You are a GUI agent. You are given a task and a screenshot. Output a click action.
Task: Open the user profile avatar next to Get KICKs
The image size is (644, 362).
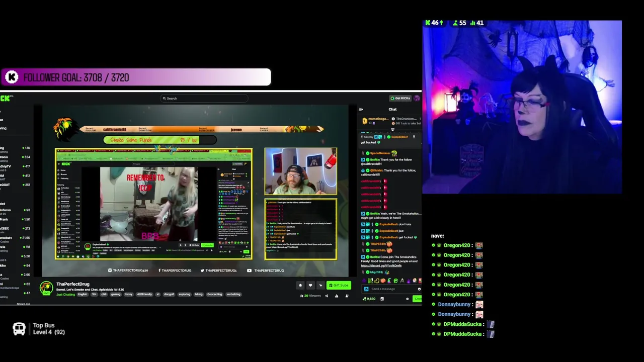417,98
